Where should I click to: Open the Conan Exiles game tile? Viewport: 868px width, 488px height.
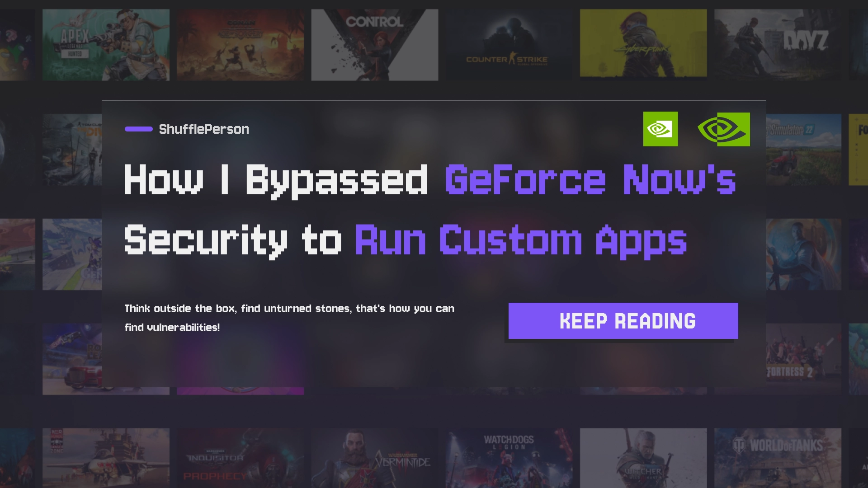pyautogui.click(x=241, y=45)
